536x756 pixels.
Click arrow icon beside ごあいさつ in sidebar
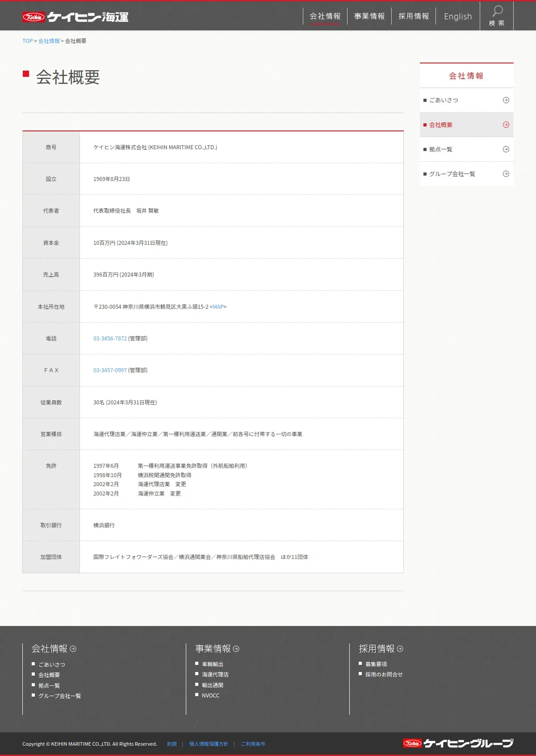[506, 100]
